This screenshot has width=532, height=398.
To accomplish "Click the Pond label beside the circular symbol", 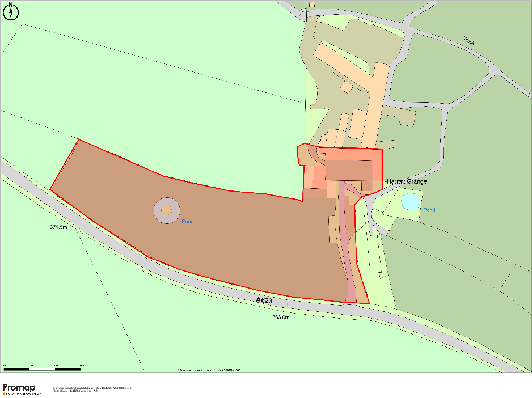I will pos(188,222).
